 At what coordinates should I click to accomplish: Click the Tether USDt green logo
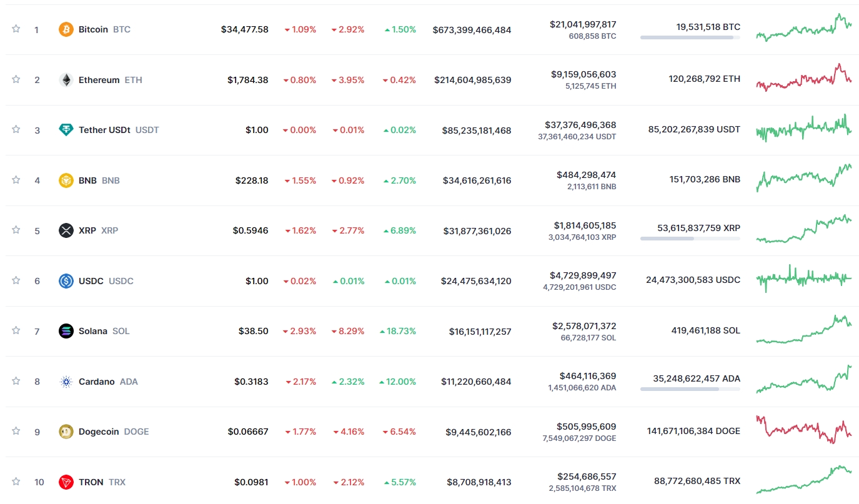[66, 130]
